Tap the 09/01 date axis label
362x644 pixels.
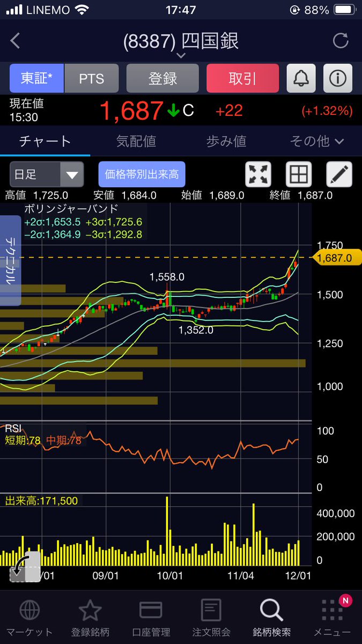[x=106, y=575]
